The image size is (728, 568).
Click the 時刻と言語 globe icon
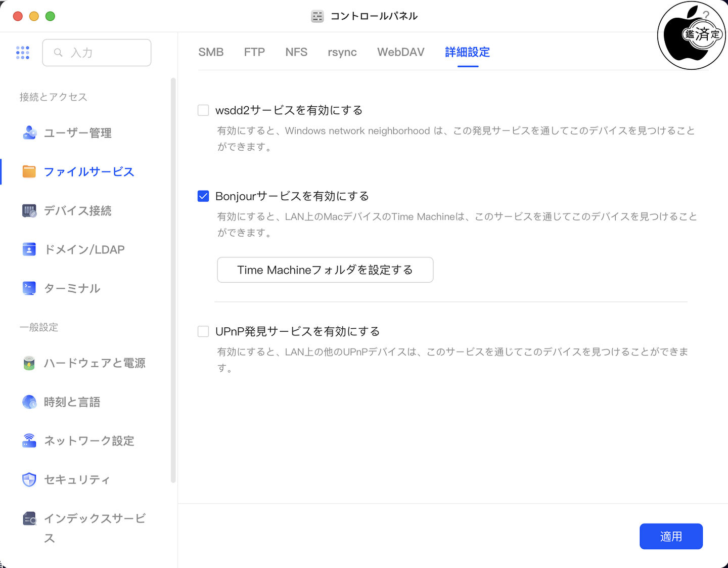[x=29, y=402]
